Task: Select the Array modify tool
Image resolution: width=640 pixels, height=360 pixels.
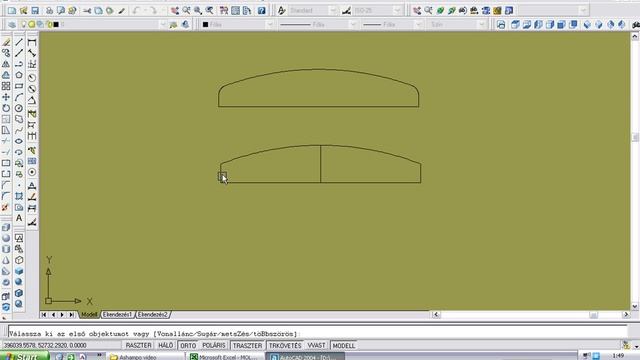Action: click(6, 86)
